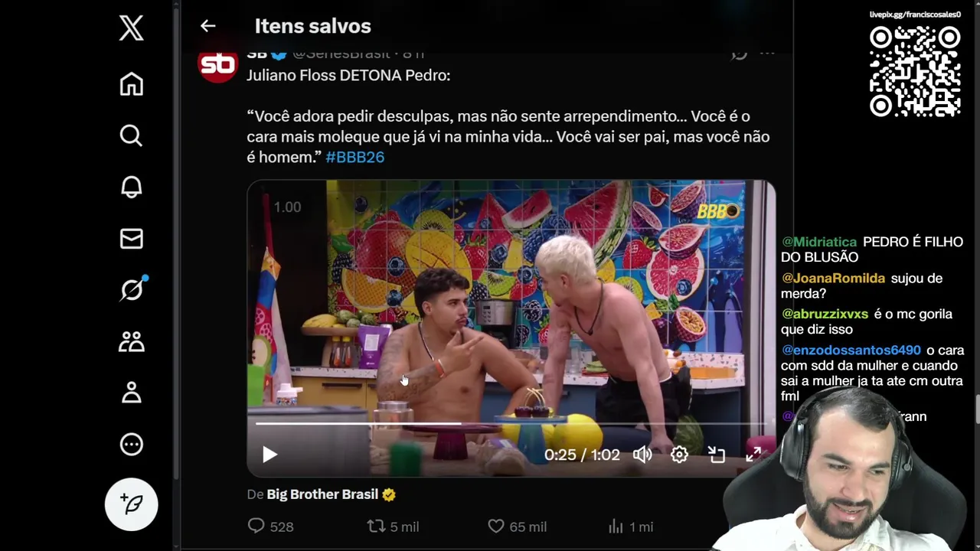Expand the More options circle menu
The height and width of the screenshot is (551, 980).
tap(132, 444)
